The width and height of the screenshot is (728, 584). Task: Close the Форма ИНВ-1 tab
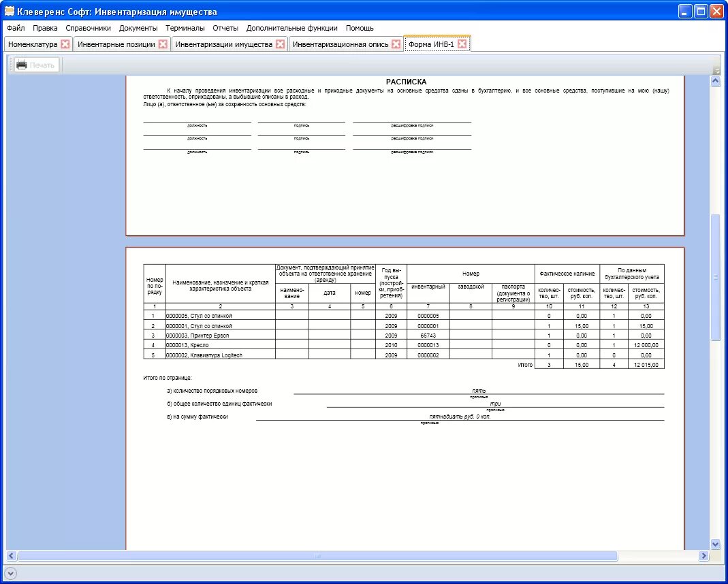[x=462, y=44]
